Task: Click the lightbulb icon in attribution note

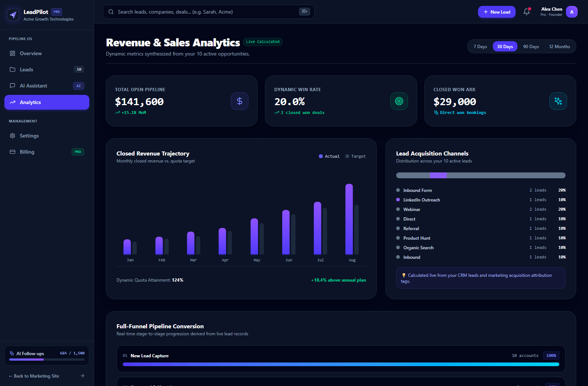Action: click(x=404, y=275)
